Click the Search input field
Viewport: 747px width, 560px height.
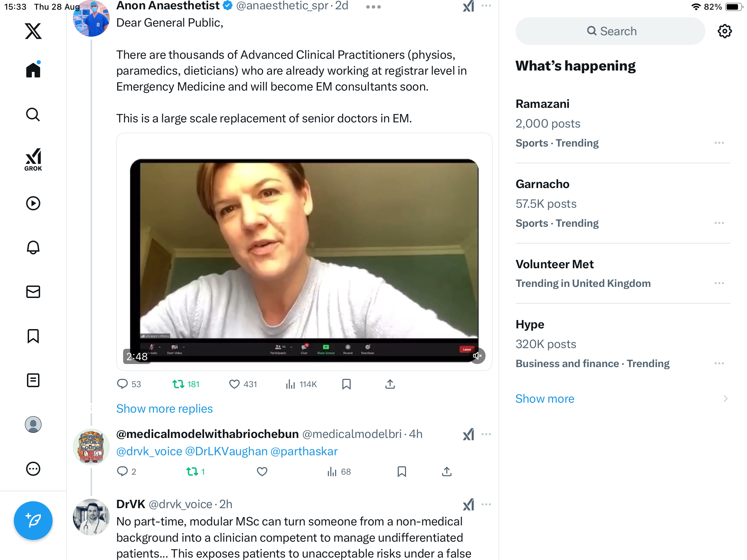click(x=610, y=31)
